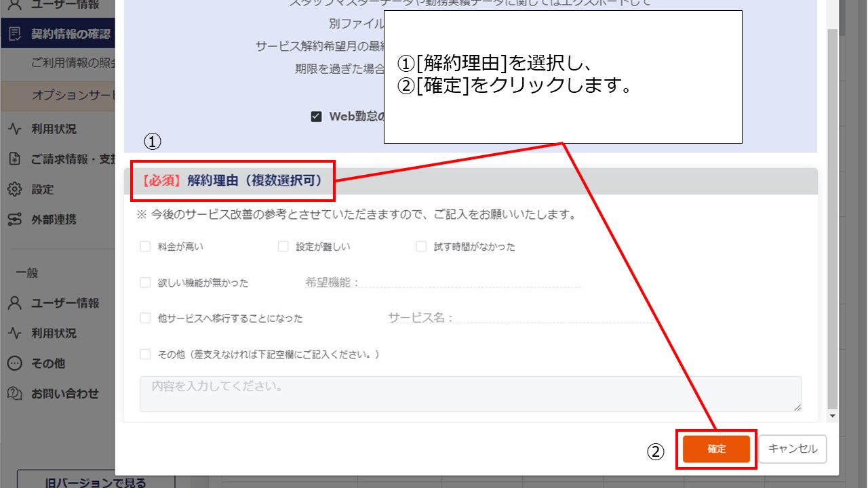Uncheck the Web勤怠 confirmation checkbox

pyautogui.click(x=316, y=116)
